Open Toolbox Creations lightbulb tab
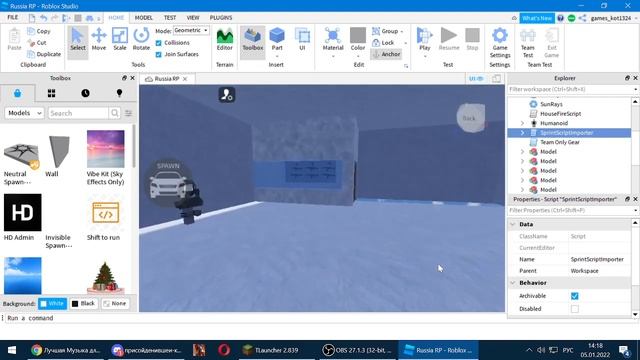 tap(119, 93)
